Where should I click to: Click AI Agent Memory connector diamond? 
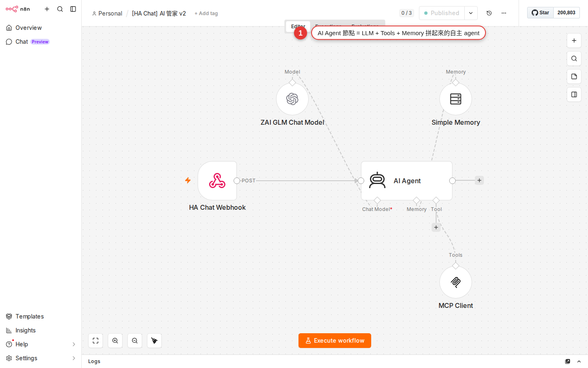pyautogui.click(x=416, y=200)
